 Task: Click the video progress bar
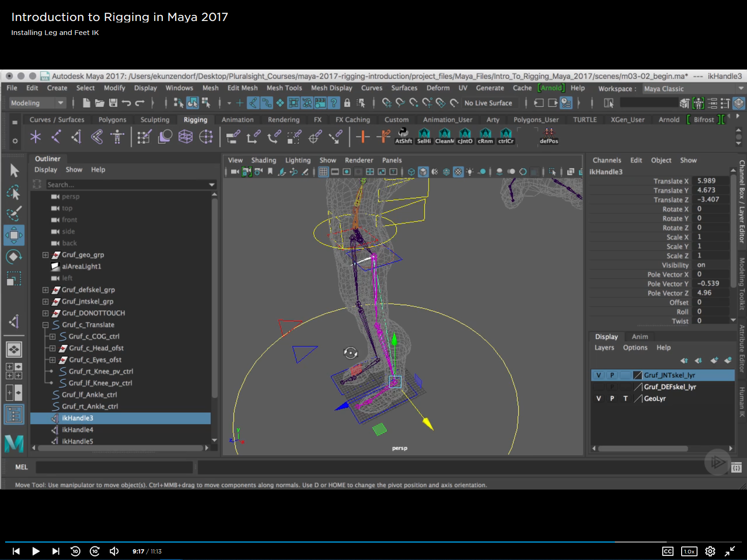pos(373,542)
